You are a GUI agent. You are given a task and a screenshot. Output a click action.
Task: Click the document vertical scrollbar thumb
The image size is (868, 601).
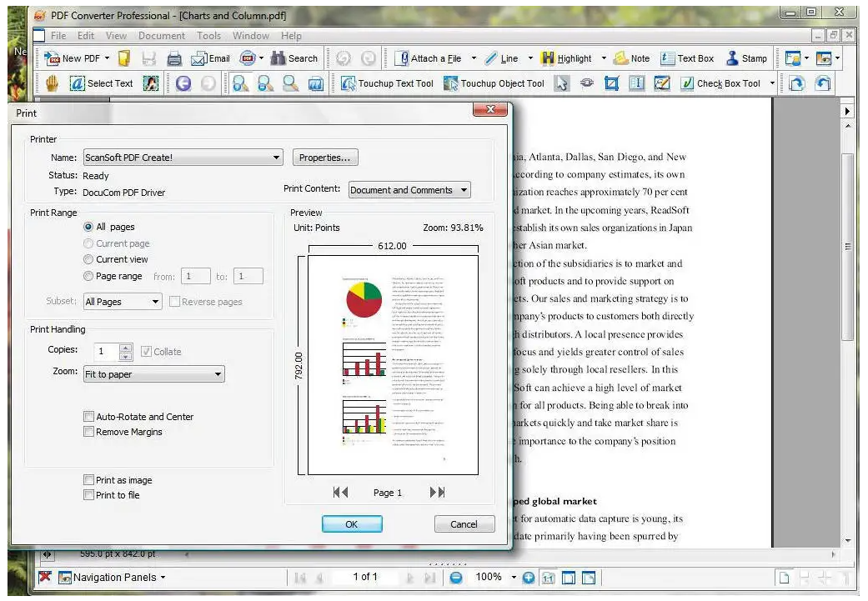(x=848, y=246)
